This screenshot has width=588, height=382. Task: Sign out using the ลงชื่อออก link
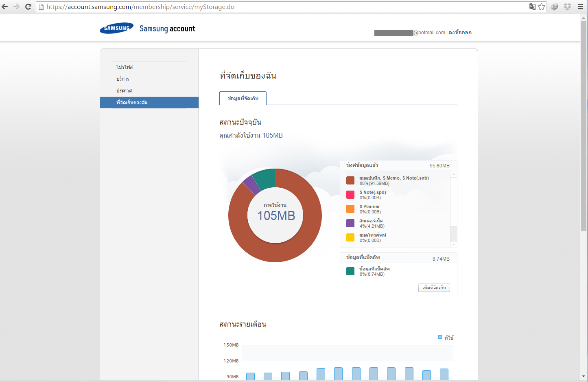pyautogui.click(x=460, y=33)
